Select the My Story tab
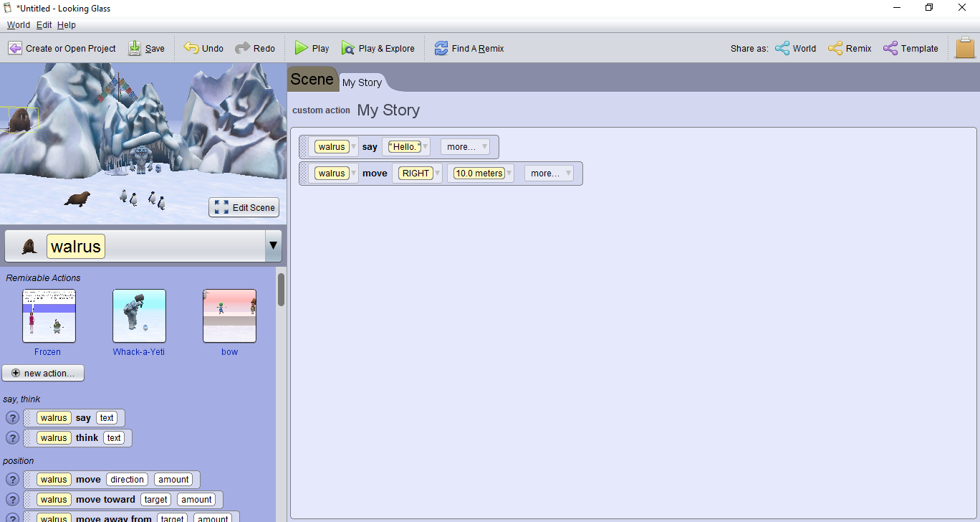Screen dimensions: 980x522 pyautogui.click(x=362, y=82)
